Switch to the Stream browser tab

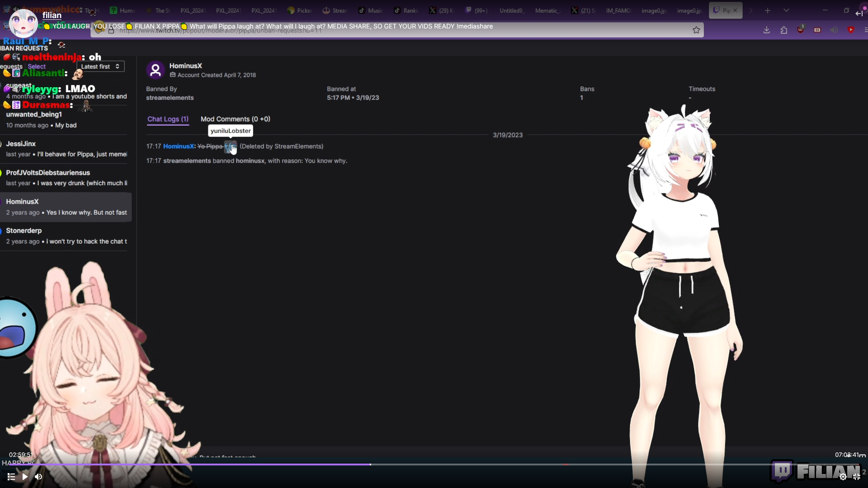(335, 10)
